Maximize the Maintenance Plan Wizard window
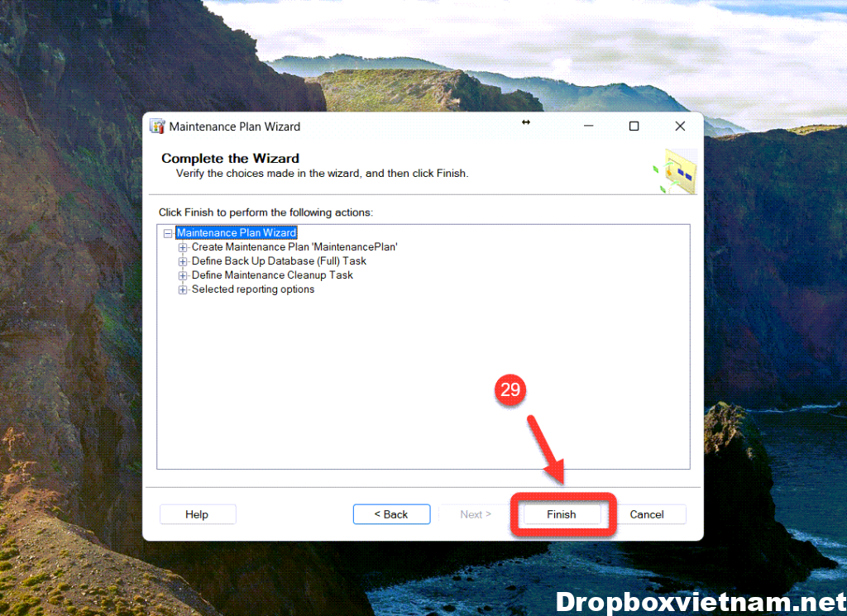 point(634,127)
